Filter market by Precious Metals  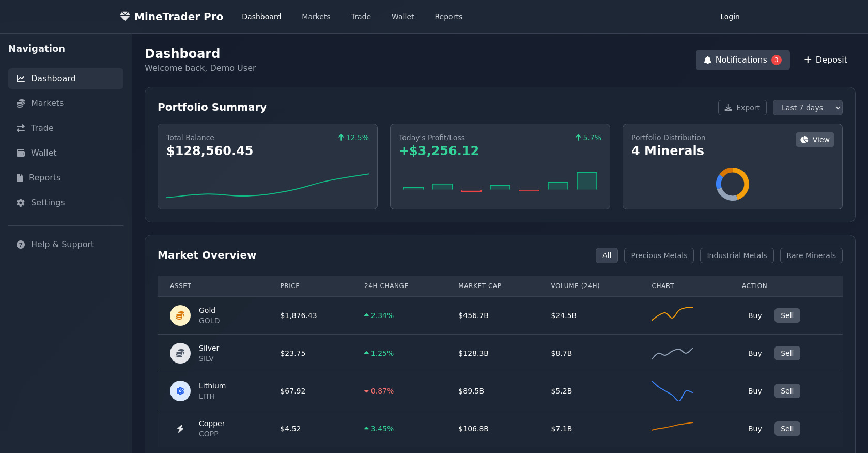(x=659, y=255)
